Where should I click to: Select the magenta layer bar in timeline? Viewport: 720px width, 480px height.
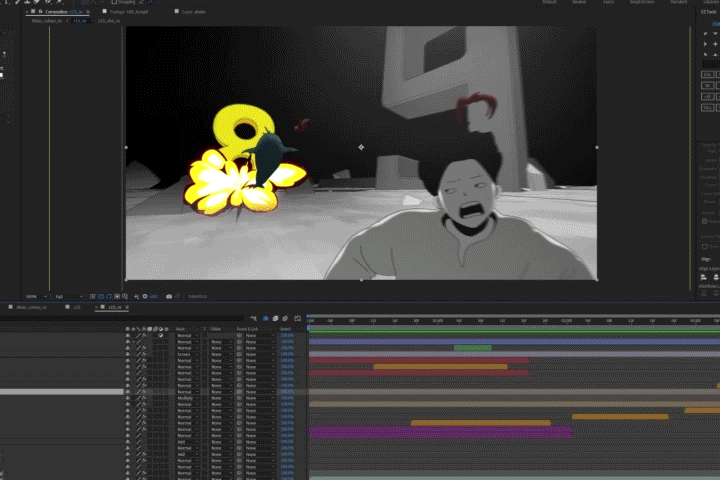click(x=440, y=432)
